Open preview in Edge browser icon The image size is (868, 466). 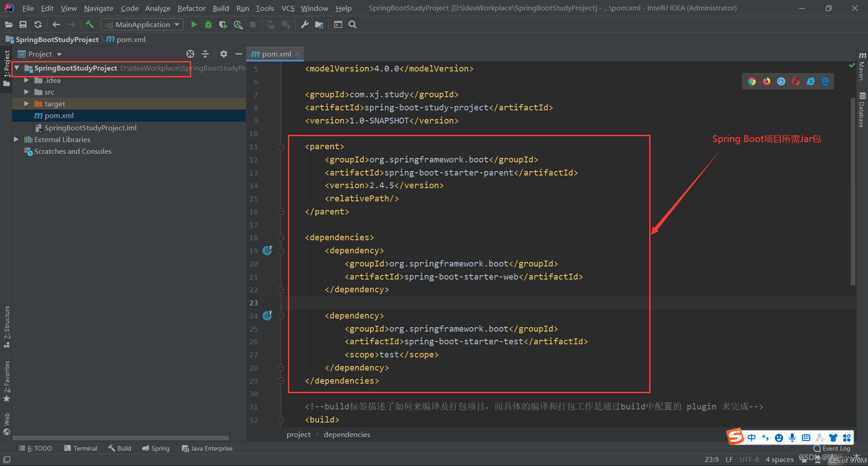click(x=825, y=81)
